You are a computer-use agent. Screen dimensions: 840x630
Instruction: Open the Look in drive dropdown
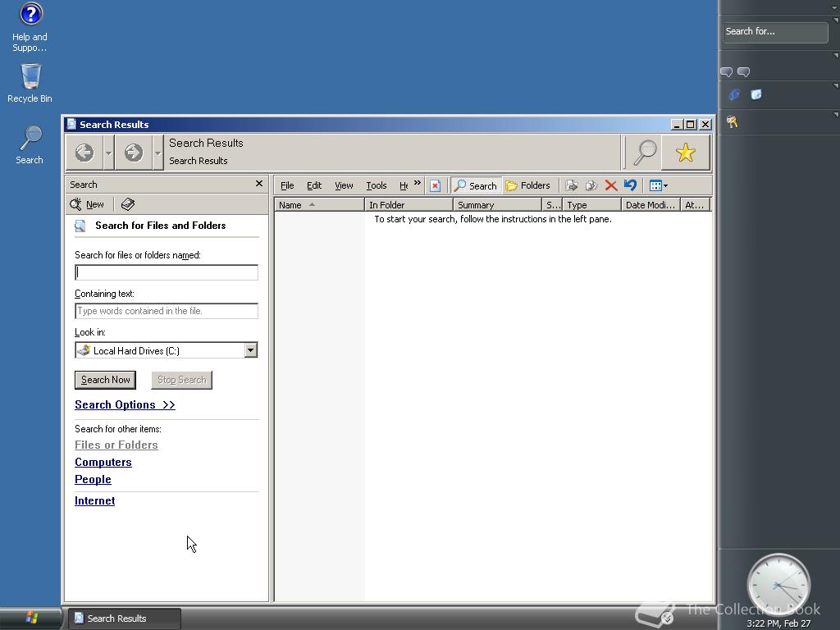pos(250,350)
